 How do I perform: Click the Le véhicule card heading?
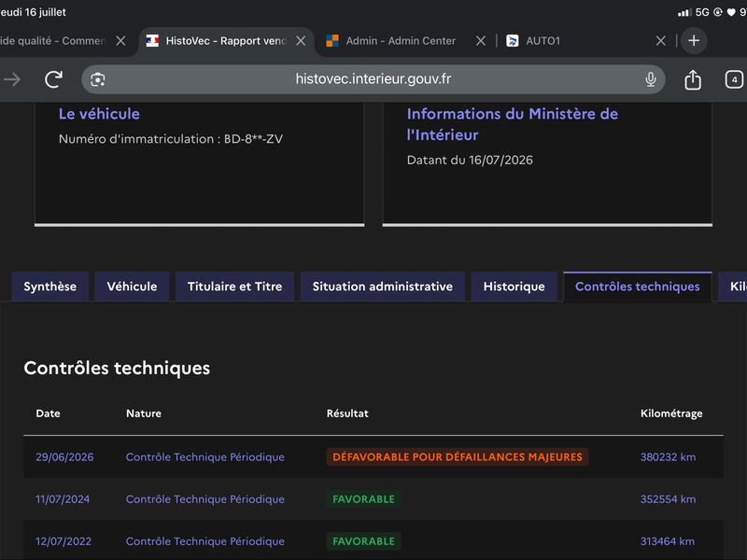coord(99,114)
